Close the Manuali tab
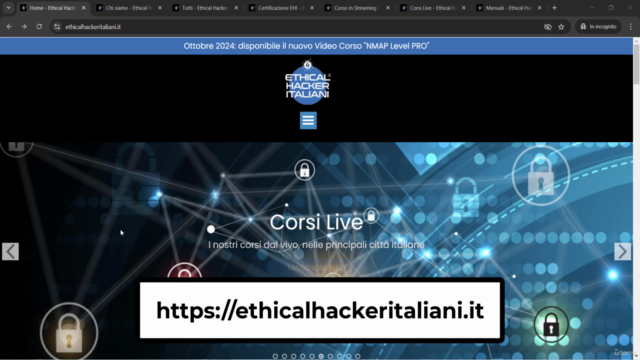 (540, 8)
